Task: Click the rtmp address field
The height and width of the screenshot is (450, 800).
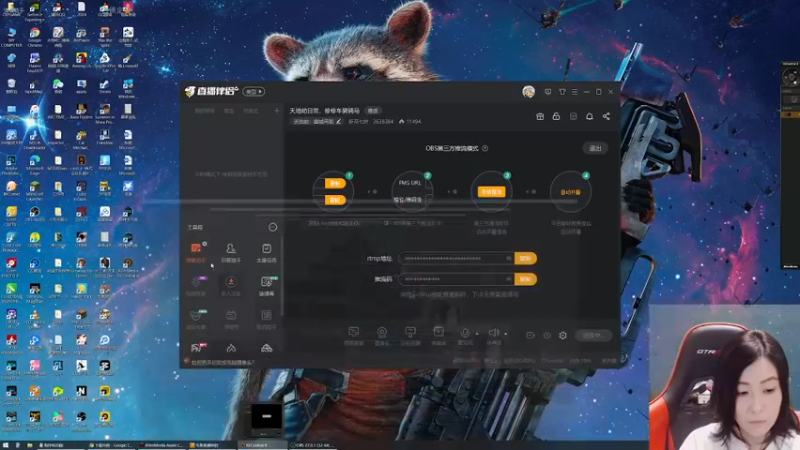Action: (x=457, y=259)
